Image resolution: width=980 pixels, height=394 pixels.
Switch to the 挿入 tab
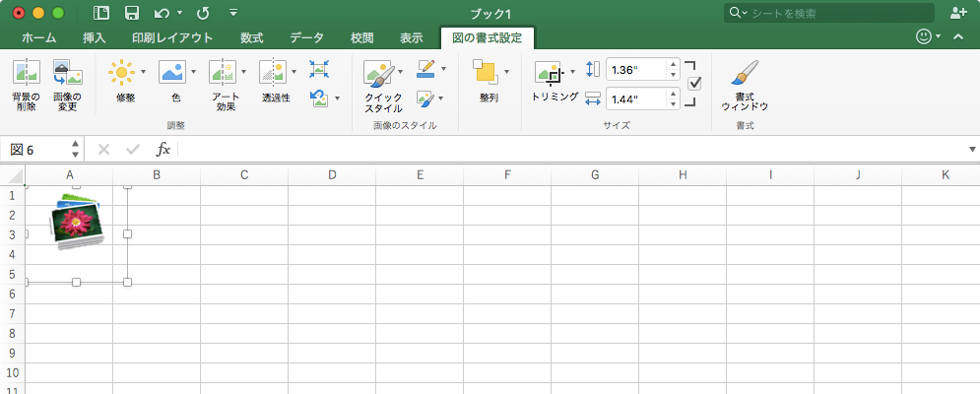pos(95,38)
